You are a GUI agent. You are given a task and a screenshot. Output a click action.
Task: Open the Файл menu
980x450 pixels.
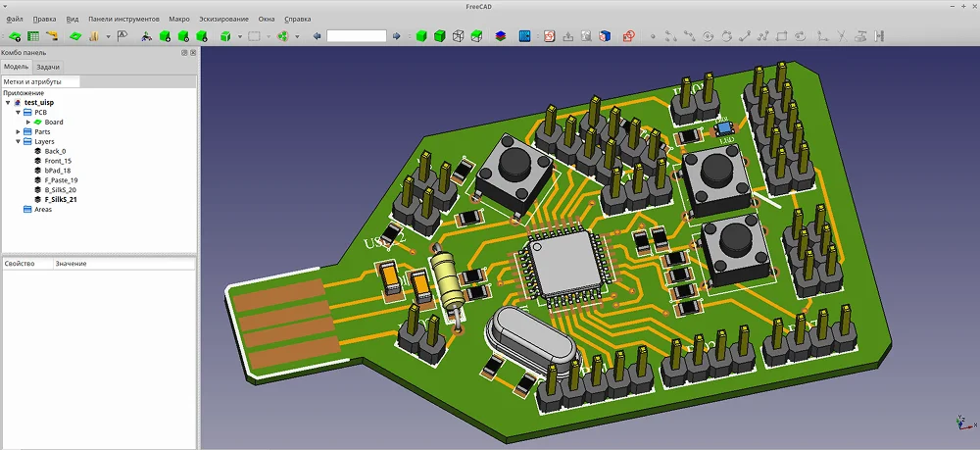pos(14,19)
